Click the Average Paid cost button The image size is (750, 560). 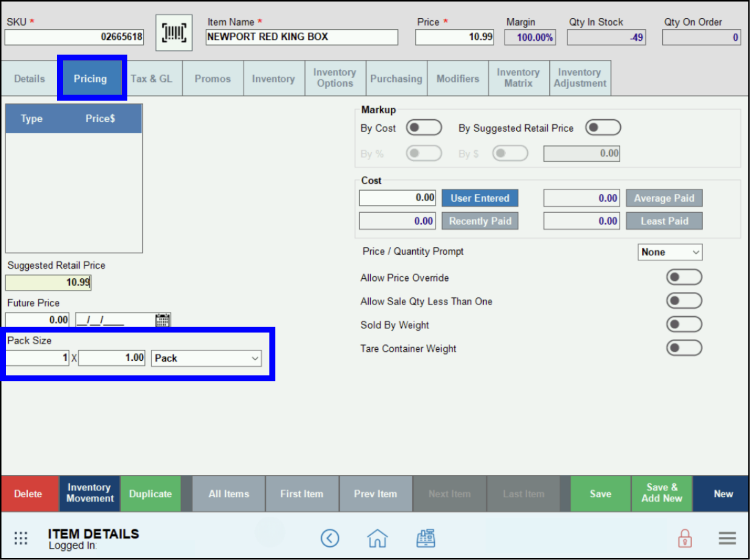664,198
